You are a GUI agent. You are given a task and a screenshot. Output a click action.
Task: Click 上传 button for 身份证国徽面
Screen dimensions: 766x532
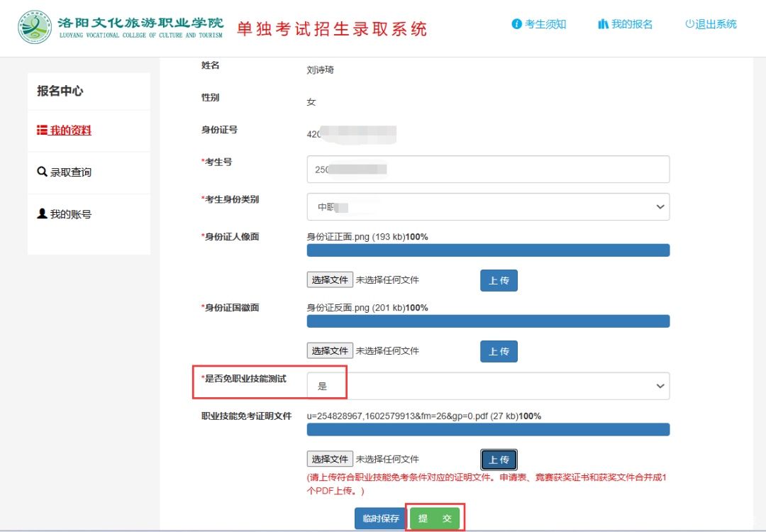[x=499, y=351]
